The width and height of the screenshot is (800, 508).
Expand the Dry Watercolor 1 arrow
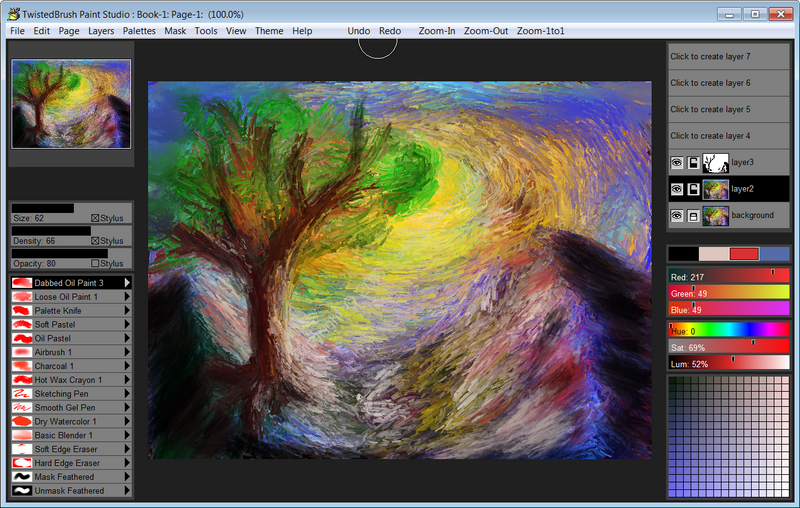tap(127, 421)
